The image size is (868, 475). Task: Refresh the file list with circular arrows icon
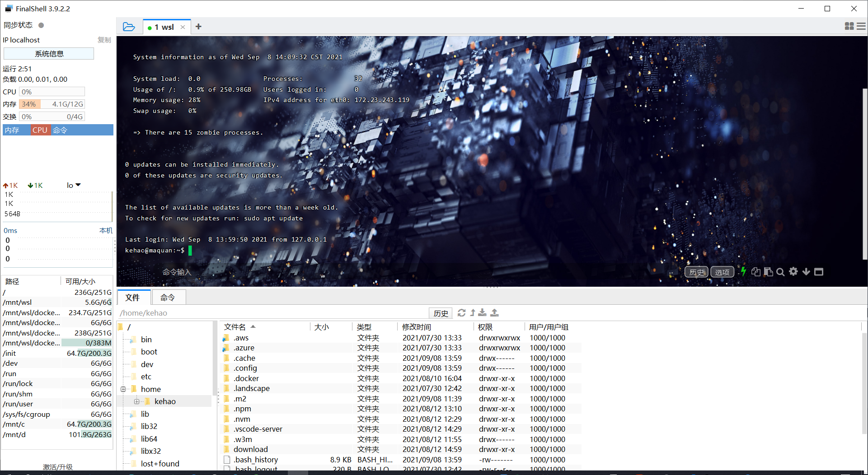coord(461,312)
